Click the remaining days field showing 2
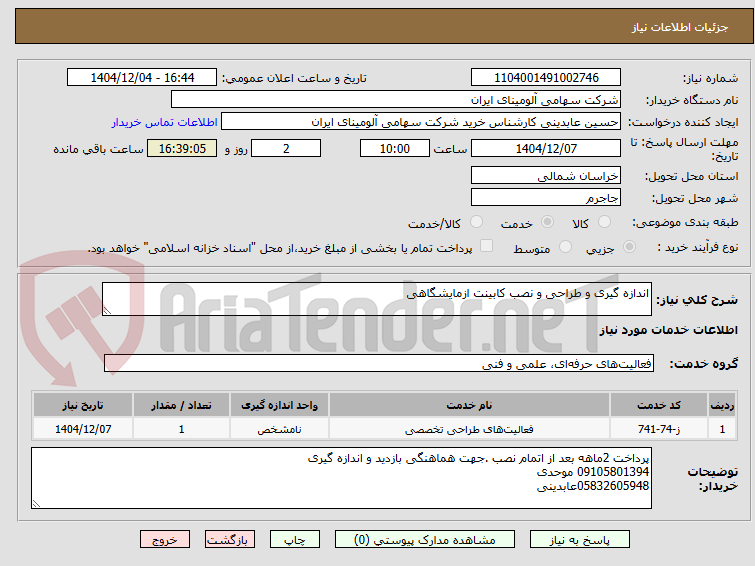The width and height of the screenshot is (755, 566). [286, 148]
